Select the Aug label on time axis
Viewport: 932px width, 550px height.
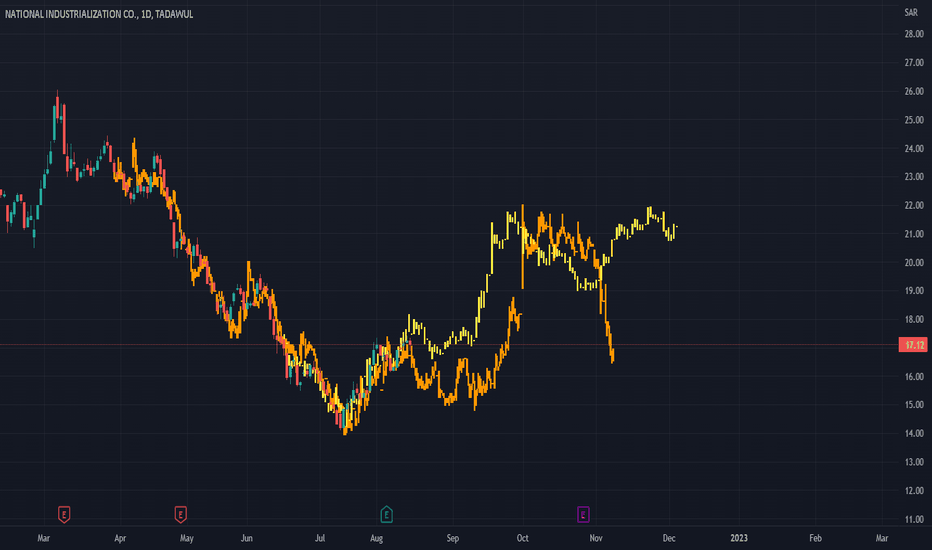(x=376, y=538)
